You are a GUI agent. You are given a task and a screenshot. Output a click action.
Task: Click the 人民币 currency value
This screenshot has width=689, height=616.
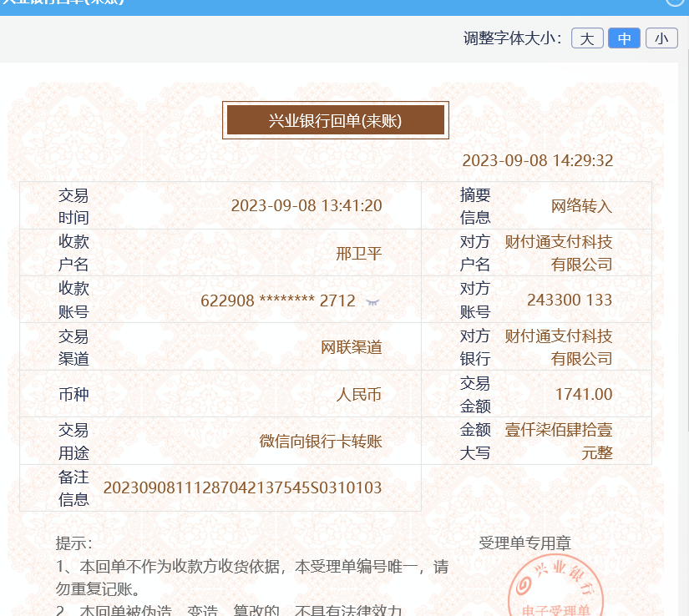(358, 395)
